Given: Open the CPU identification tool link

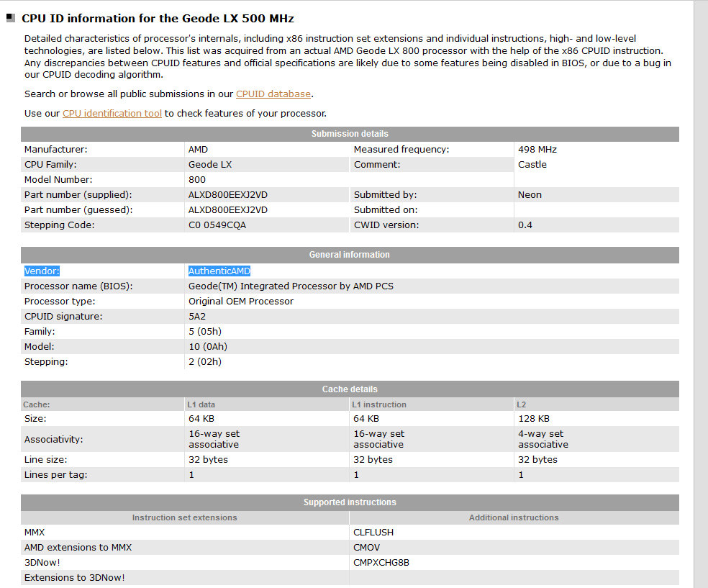Looking at the screenshot, I should 112,114.
